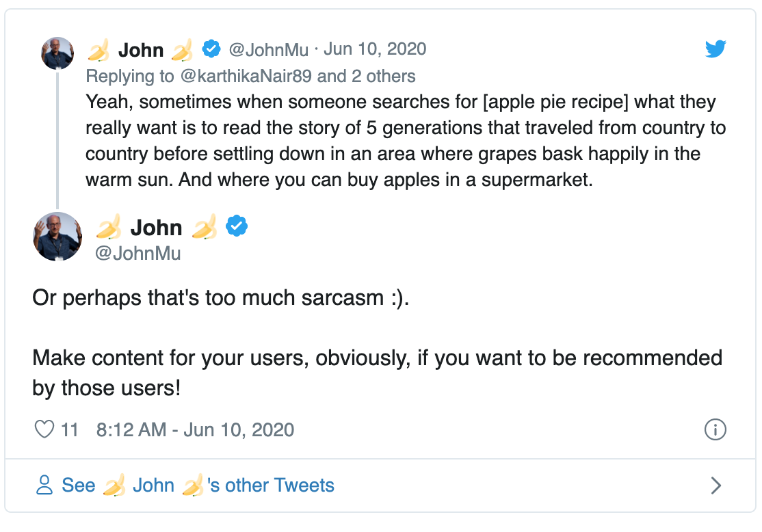
Task: Open the info icon next to the timestamp
Action: pos(715,429)
